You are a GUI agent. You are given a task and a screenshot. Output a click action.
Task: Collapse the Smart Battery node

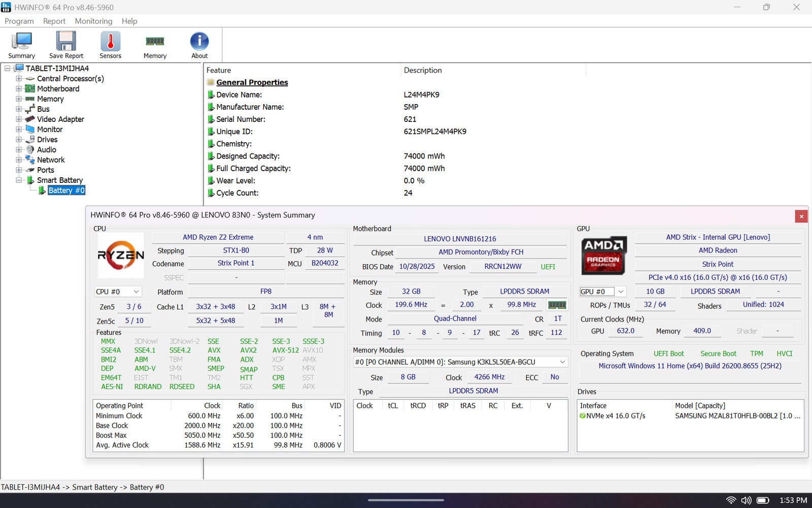click(x=19, y=180)
